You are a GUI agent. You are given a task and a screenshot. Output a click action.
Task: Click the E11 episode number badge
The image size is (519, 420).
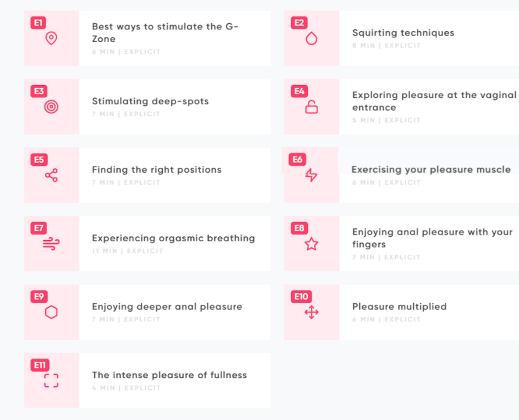(x=40, y=365)
